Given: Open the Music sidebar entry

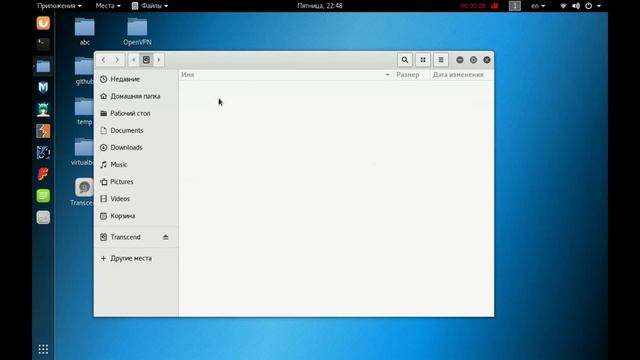Looking at the screenshot, I should coord(136,165).
